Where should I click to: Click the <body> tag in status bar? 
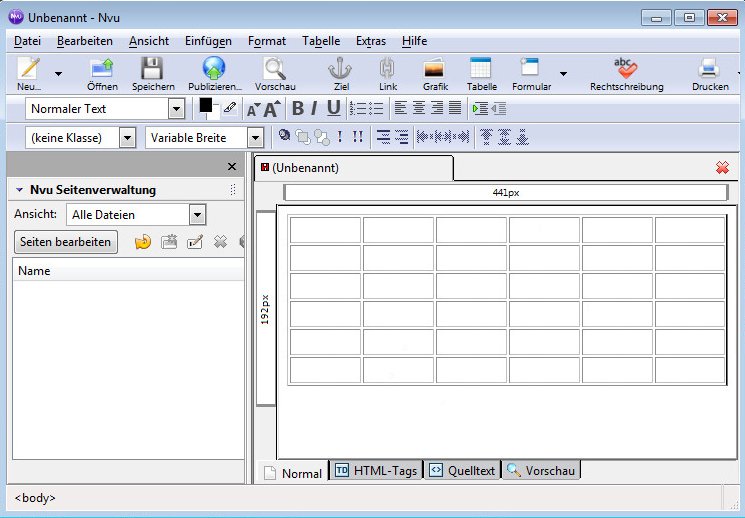pyautogui.click(x=35, y=498)
